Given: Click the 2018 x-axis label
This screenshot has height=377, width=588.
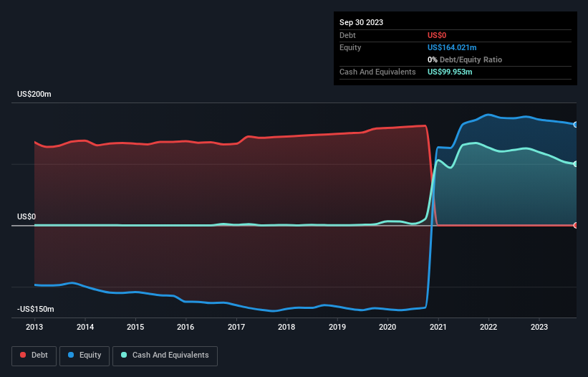Looking at the screenshot, I should pyautogui.click(x=286, y=327).
